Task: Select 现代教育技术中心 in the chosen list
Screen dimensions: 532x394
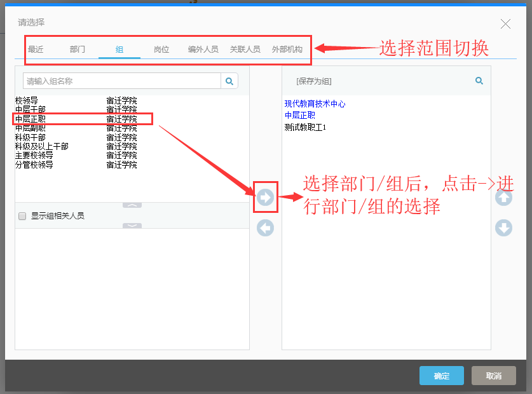Action: pos(315,104)
